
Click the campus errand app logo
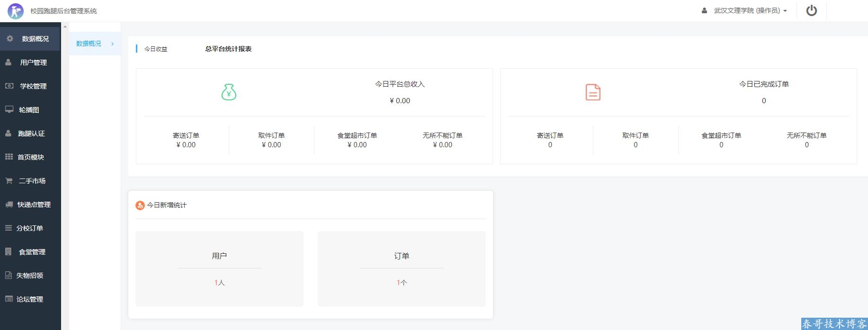pyautogui.click(x=16, y=11)
